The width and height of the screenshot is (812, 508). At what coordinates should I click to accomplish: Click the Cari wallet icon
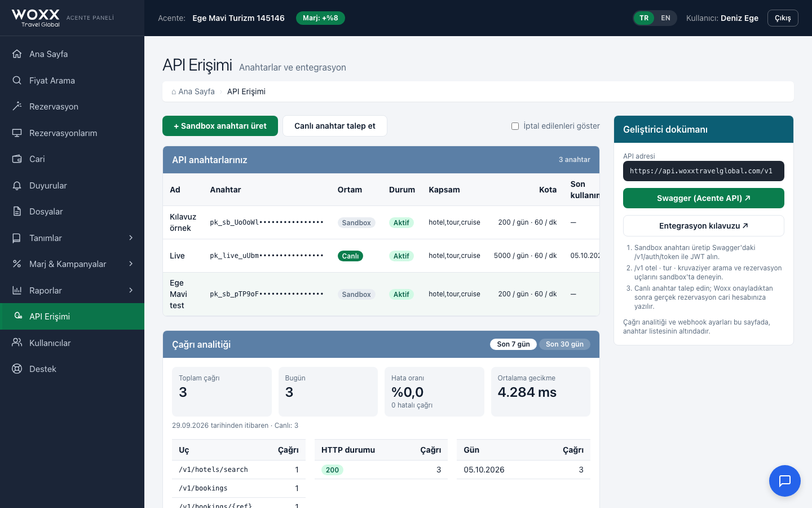pyautogui.click(x=17, y=159)
